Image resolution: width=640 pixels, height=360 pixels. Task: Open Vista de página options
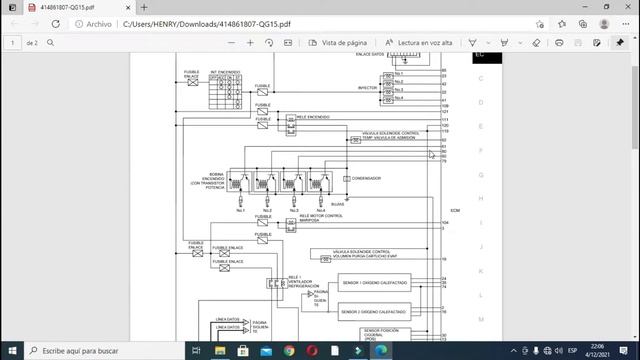click(338, 42)
